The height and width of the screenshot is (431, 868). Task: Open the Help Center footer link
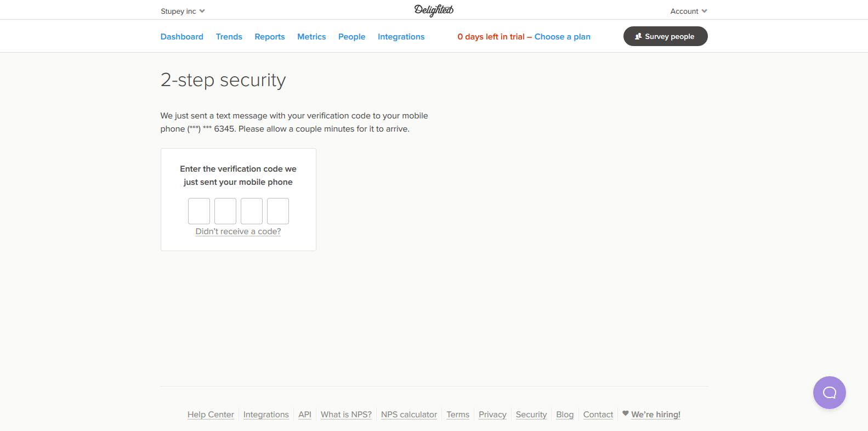(x=211, y=415)
